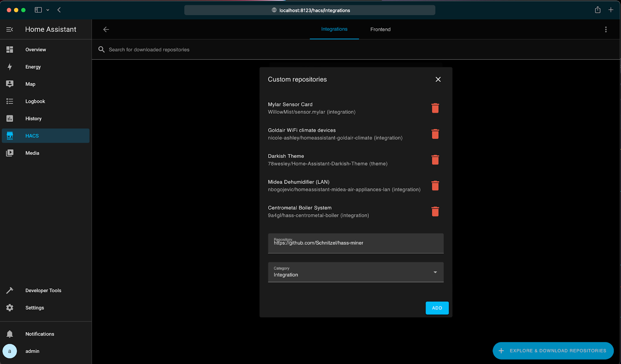Click the search magnifier icon

point(101,50)
